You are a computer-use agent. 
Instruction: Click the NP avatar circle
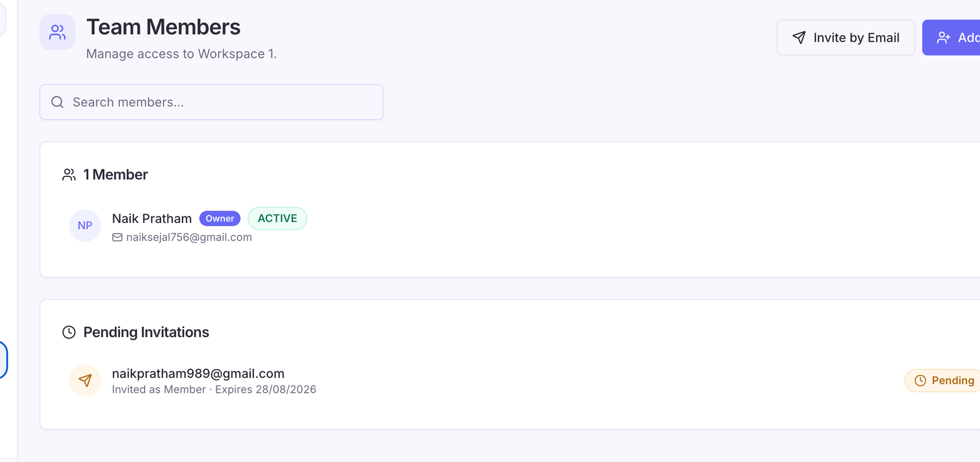85,225
